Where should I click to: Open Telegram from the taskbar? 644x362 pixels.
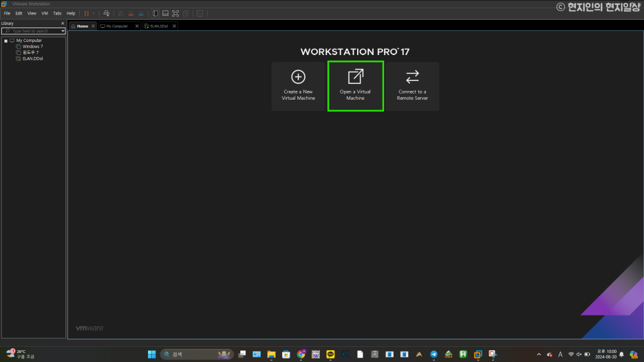point(433,354)
